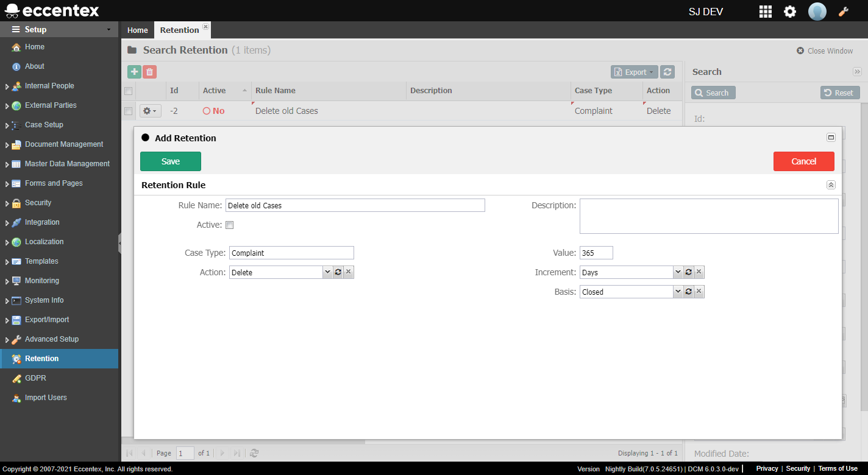Clear the Basis field value
Viewport: 868px width, 475px height.
coord(699,292)
